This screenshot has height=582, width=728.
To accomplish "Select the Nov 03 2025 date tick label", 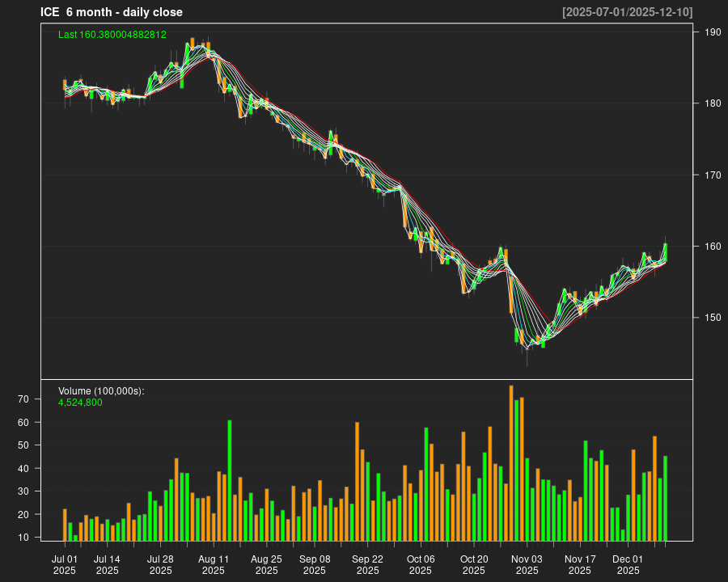I will (x=527, y=564).
